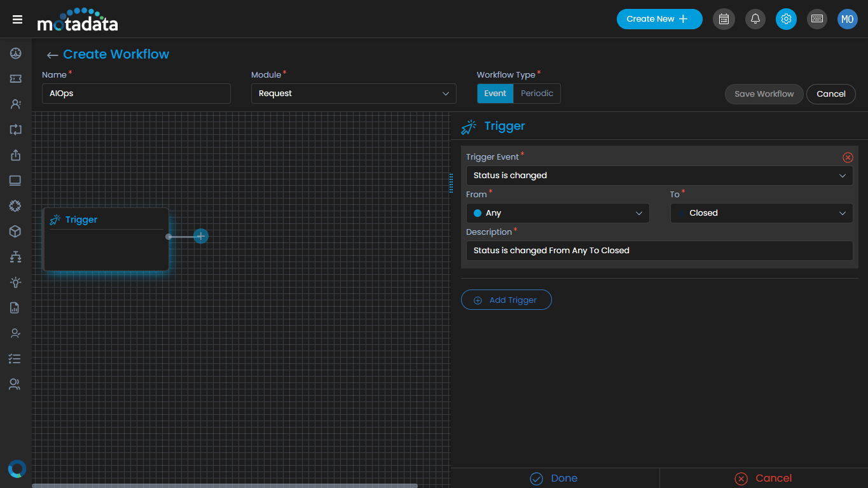
Task: Switch workflow type to Periodic
Action: coord(537,93)
